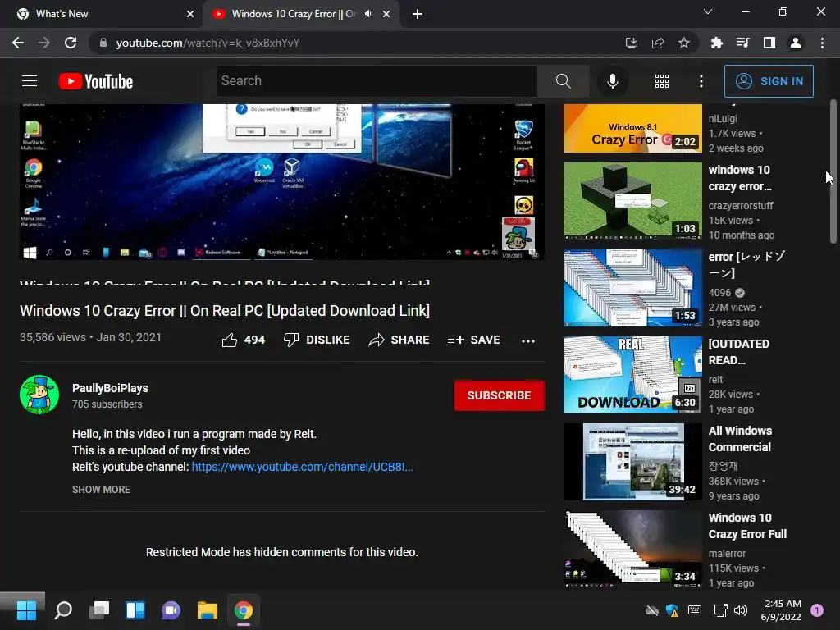Viewport: 840px width, 630px height.
Task: Open PaullyBoiPlays channel name link
Action: coord(111,388)
